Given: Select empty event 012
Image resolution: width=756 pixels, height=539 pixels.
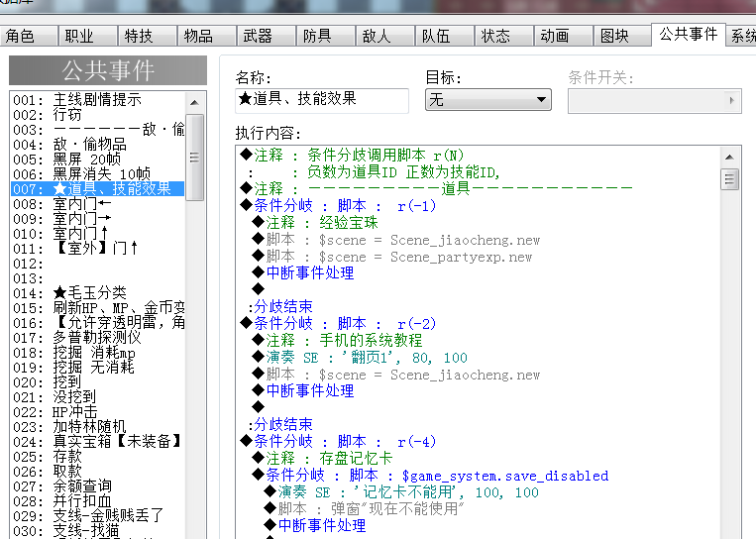Looking at the screenshot, I should point(98,264).
